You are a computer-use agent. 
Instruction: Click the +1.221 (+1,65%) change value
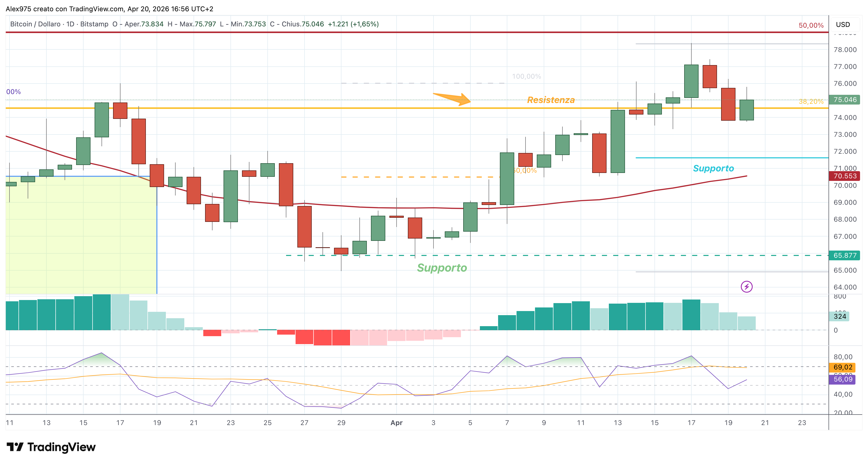pyautogui.click(x=353, y=24)
